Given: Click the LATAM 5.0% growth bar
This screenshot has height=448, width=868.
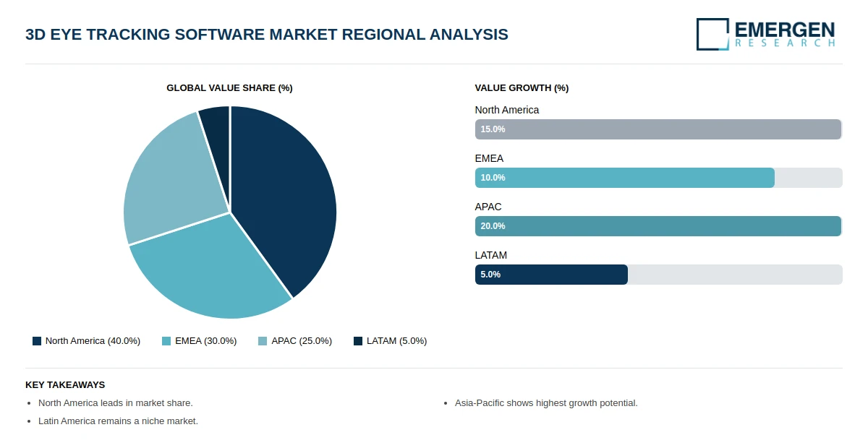Looking at the screenshot, I should coord(551,275).
